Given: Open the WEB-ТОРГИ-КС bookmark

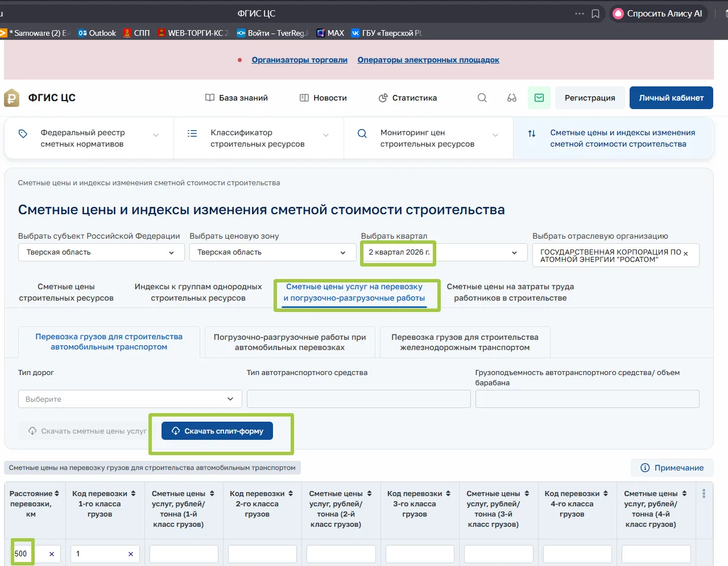Looking at the screenshot, I should 193,33.
